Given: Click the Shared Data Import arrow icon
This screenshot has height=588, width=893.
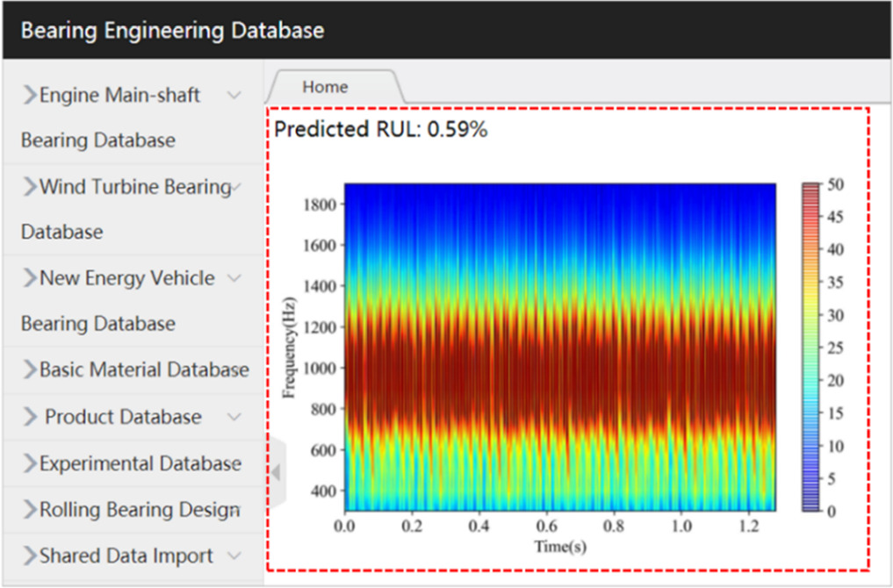Looking at the screenshot, I should (x=30, y=556).
